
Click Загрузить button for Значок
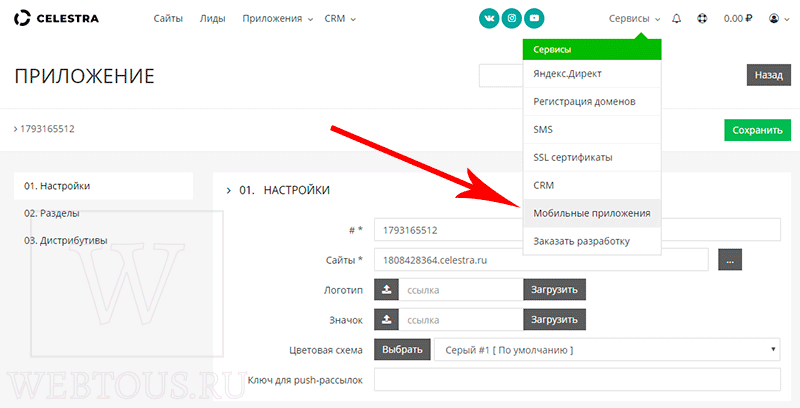pos(555,320)
